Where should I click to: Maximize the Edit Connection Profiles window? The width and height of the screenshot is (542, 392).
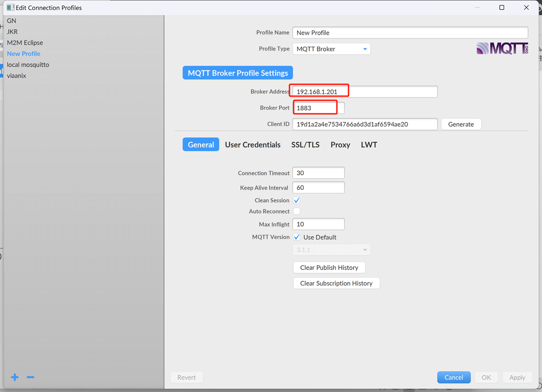coord(502,7)
